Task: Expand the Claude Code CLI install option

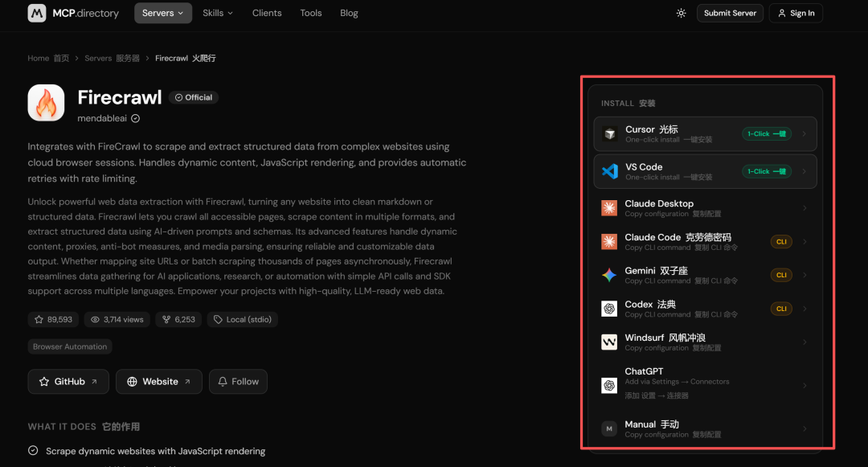Action: point(704,242)
